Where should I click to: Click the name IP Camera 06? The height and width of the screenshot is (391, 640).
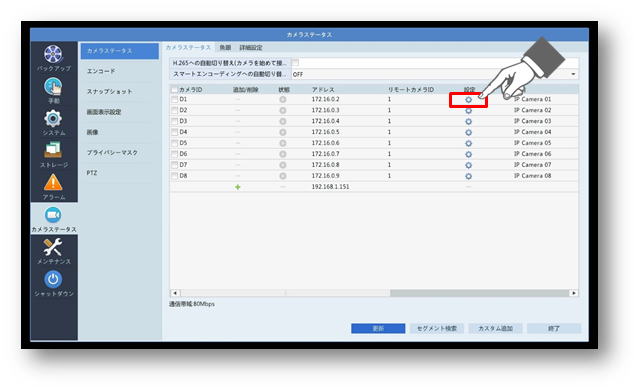click(x=532, y=154)
